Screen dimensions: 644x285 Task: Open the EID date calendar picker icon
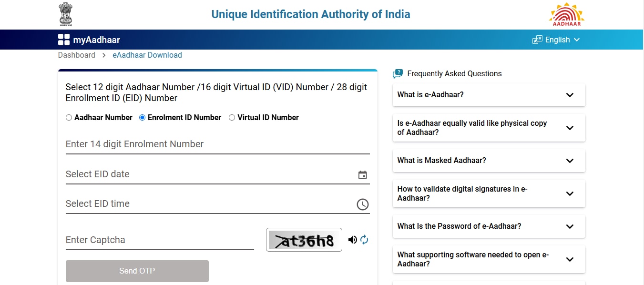[x=363, y=175]
